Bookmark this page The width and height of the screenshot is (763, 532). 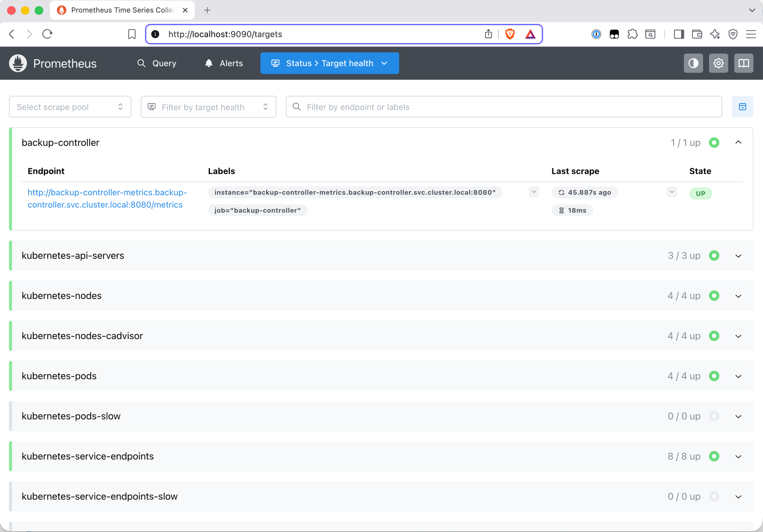click(132, 34)
